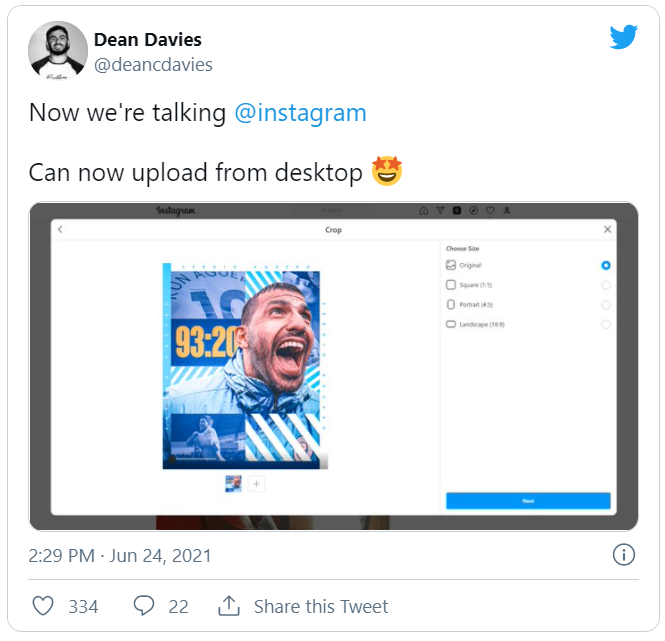Add another photo with plus button
665x641 pixels.
(x=256, y=484)
